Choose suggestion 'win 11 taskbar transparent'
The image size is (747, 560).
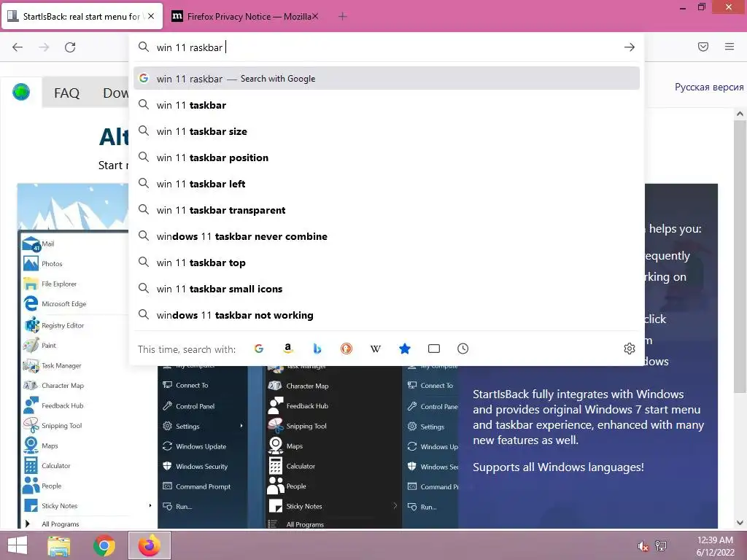[x=387, y=210]
